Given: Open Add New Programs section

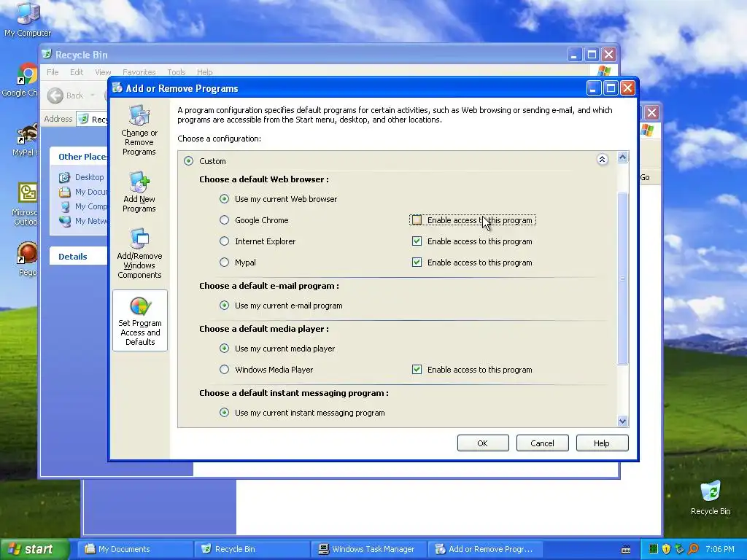Looking at the screenshot, I should pos(139,192).
